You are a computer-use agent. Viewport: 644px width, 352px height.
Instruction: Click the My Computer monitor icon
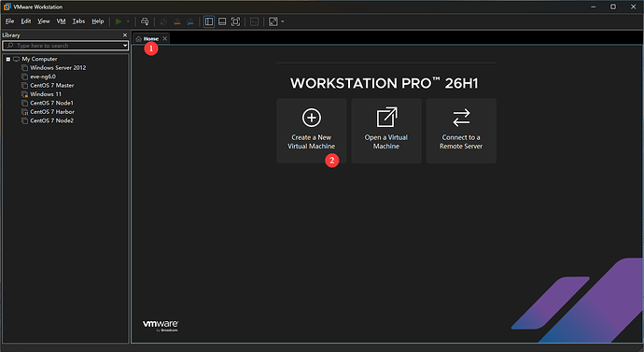(17, 59)
